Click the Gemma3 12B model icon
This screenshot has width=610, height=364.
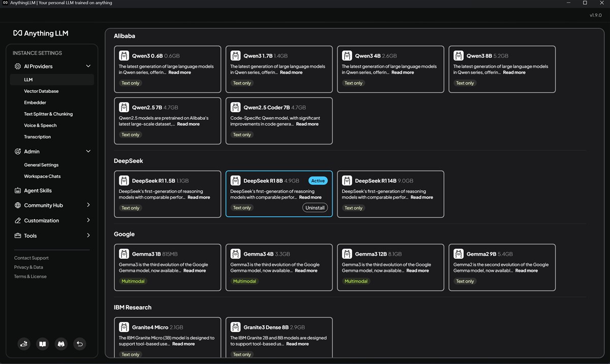347,254
